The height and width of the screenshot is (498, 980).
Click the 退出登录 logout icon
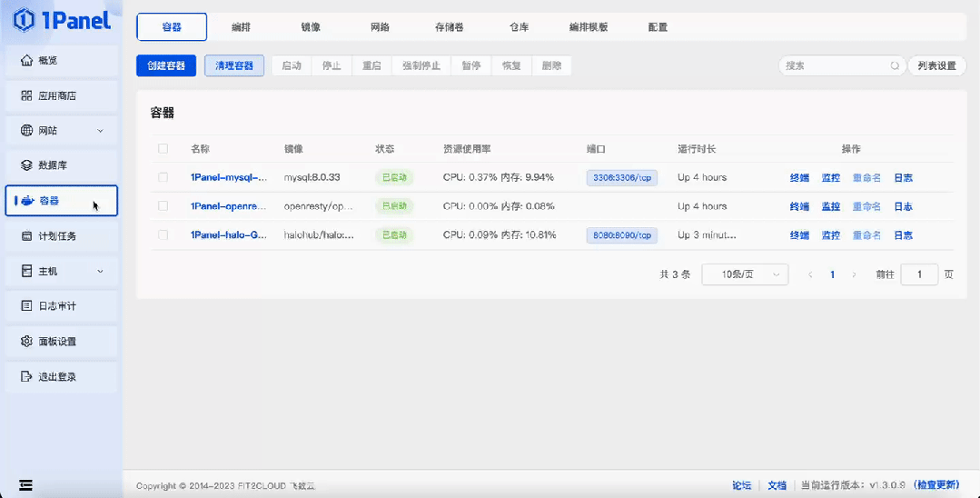pos(26,376)
